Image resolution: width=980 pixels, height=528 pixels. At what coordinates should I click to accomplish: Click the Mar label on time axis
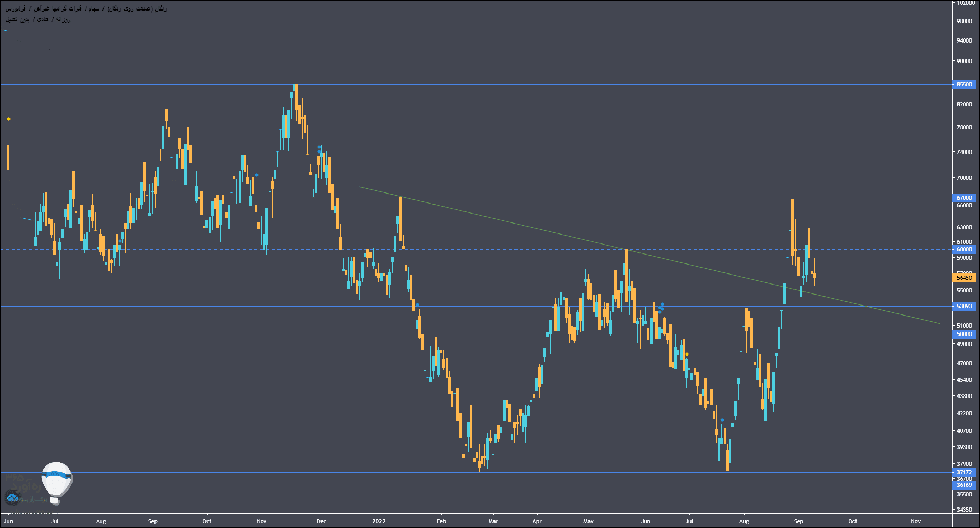coord(493,522)
